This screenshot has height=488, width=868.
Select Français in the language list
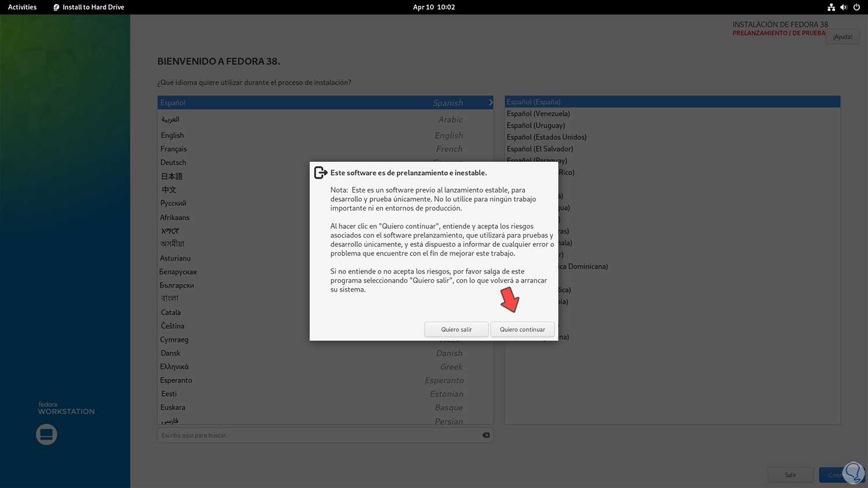[325, 149]
